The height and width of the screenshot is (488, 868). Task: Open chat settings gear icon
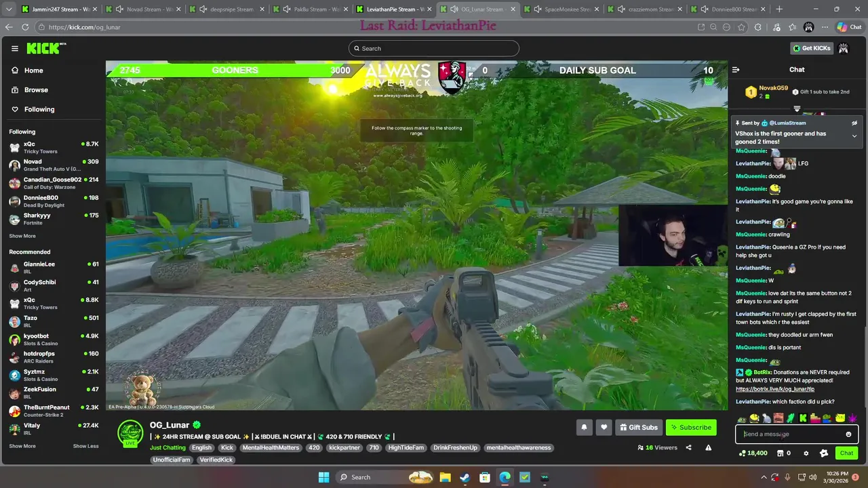806,453
